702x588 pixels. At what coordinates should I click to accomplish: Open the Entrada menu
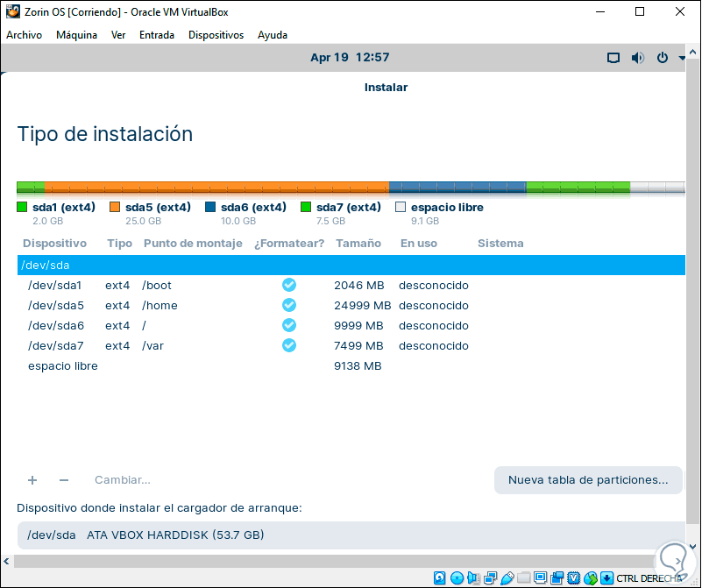157,35
